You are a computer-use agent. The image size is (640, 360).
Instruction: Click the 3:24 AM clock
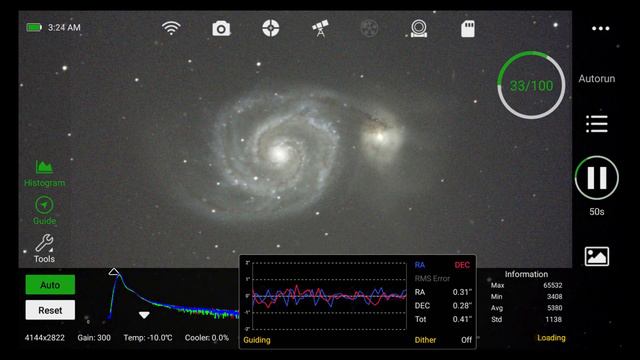pos(64,27)
